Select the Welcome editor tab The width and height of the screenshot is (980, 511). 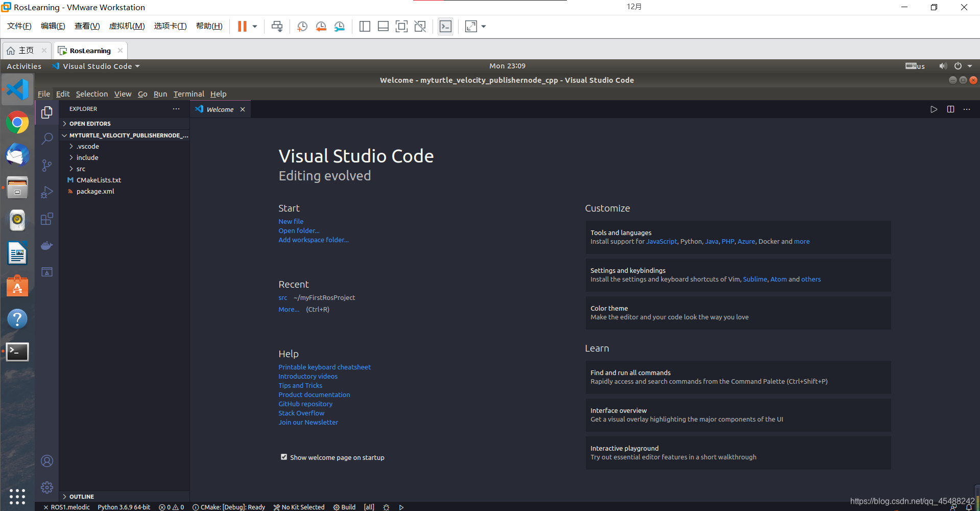click(x=220, y=109)
